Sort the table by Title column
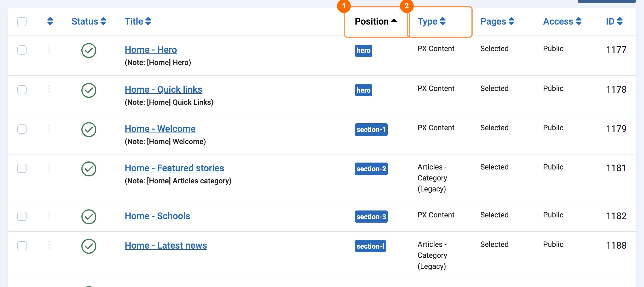The height and width of the screenshot is (287, 644). point(138,21)
